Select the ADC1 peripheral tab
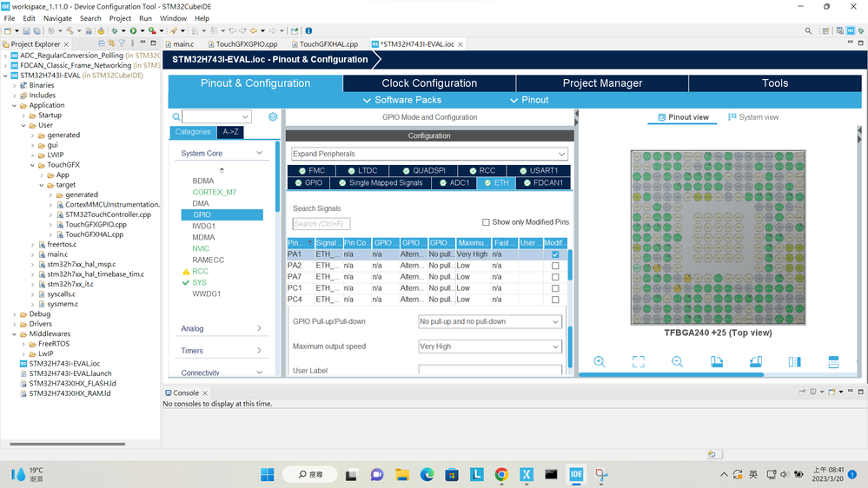 (x=454, y=182)
